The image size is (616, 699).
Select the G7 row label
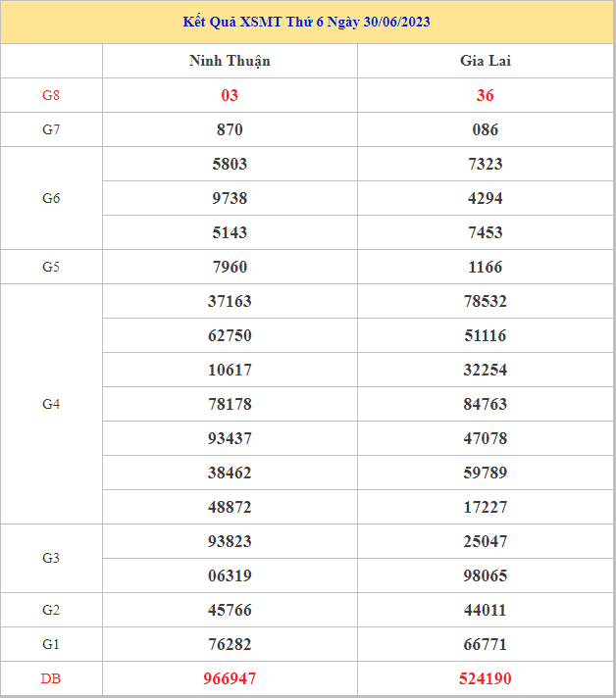[51, 129]
